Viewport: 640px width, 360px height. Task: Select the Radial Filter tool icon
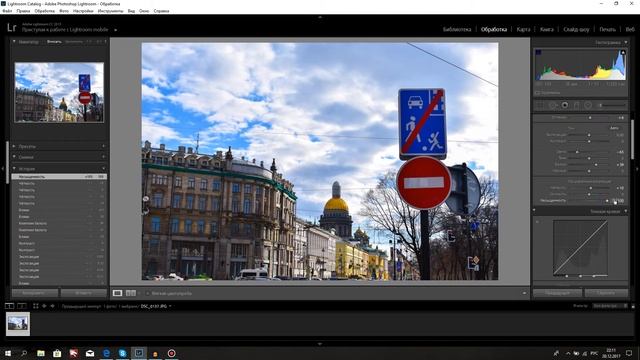(588, 105)
